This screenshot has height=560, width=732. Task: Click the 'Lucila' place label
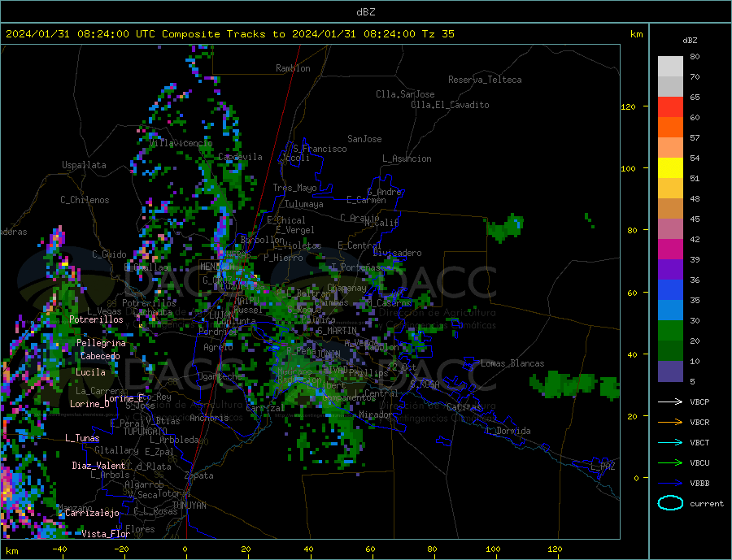90,372
